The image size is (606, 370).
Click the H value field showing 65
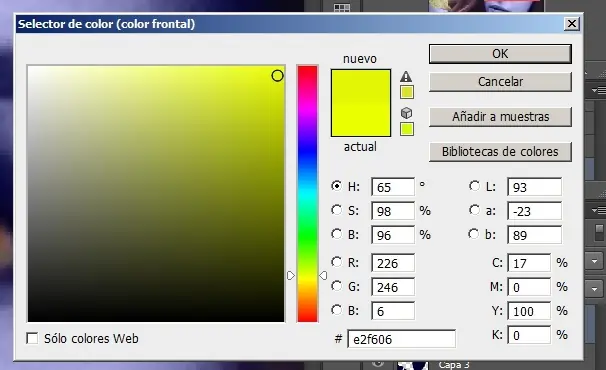click(393, 187)
